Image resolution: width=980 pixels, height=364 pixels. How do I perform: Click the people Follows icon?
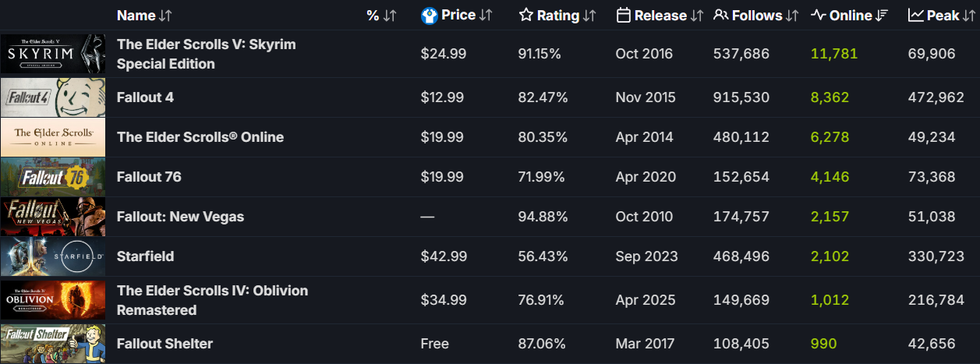[721, 16]
